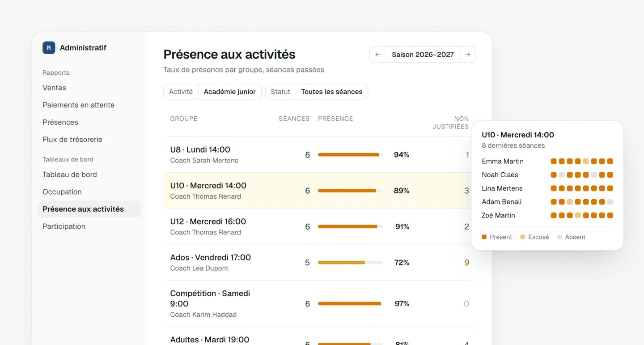Go to previous season arrow
This screenshot has height=345, width=644.
click(x=378, y=55)
